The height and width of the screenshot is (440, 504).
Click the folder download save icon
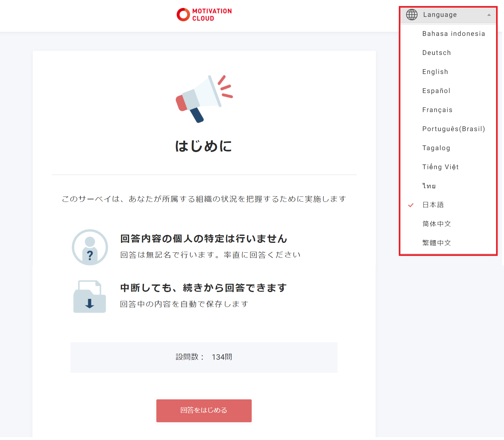[x=90, y=297]
